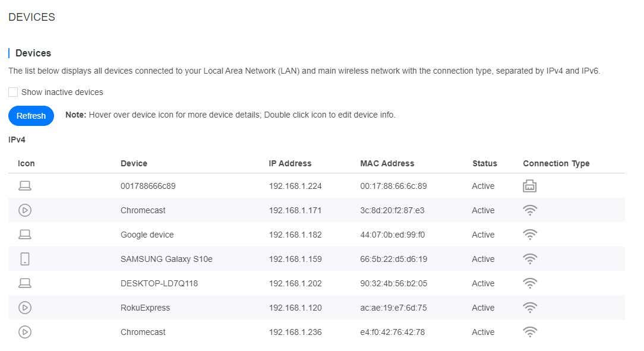The image size is (644, 351).
Task: Click the media icon at 192.168.1.171
Action: pos(24,210)
